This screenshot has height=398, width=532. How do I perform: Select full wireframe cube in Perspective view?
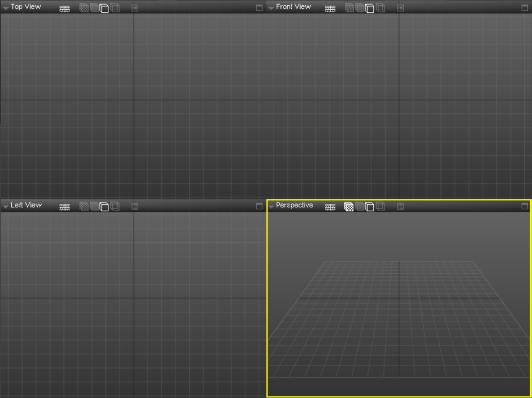click(x=380, y=206)
